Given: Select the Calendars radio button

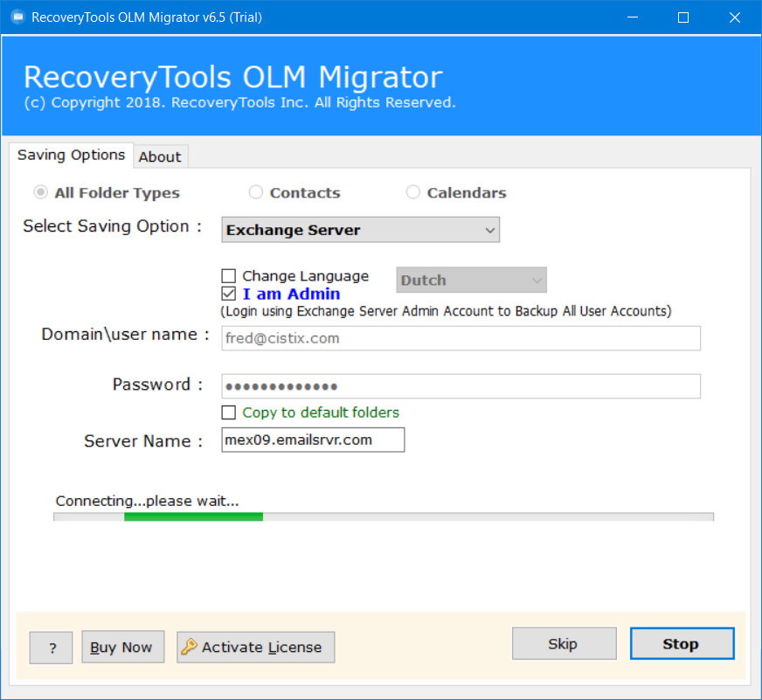Looking at the screenshot, I should (x=413, y=192).
